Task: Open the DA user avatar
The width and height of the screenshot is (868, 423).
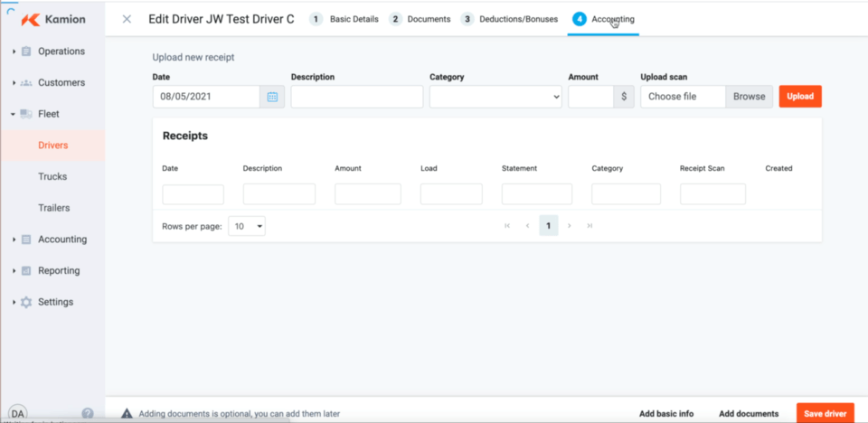Action: (18, 413)
